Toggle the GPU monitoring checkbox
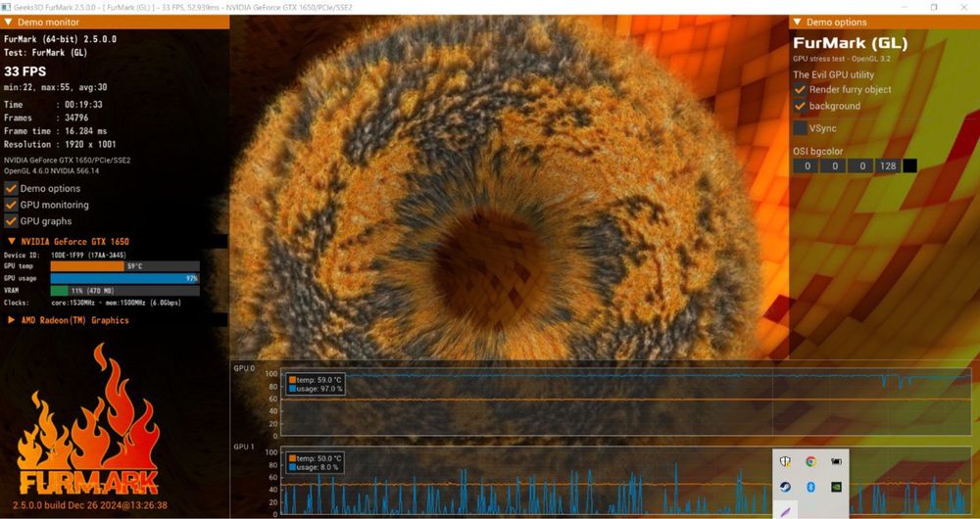This screenshot has height=519, width=980. [x=11, y=205]
